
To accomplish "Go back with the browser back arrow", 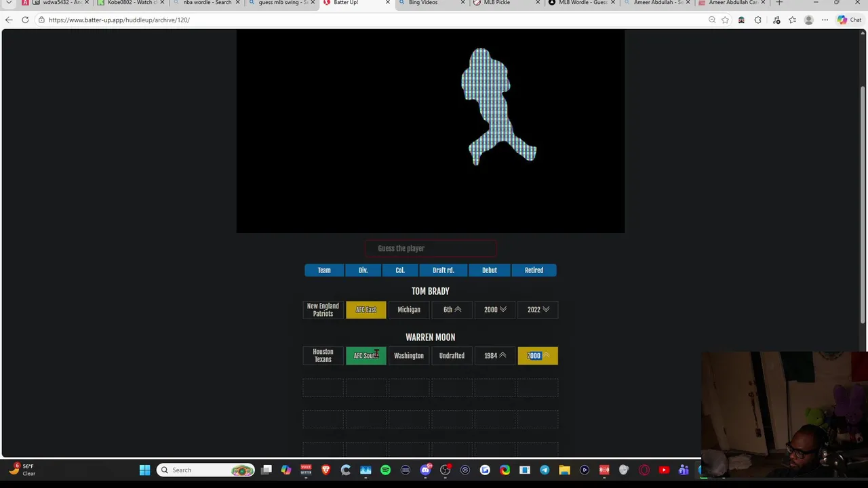I will 9,20.
